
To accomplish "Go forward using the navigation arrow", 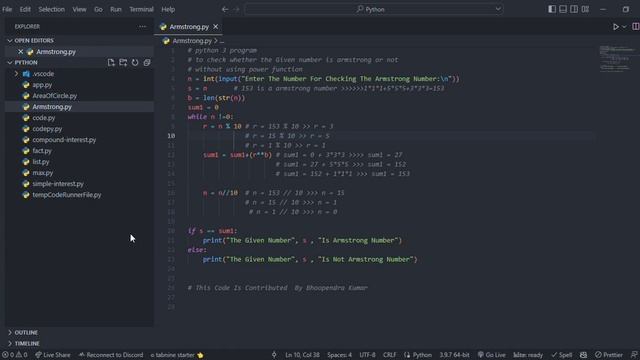I will click(236, 9).
